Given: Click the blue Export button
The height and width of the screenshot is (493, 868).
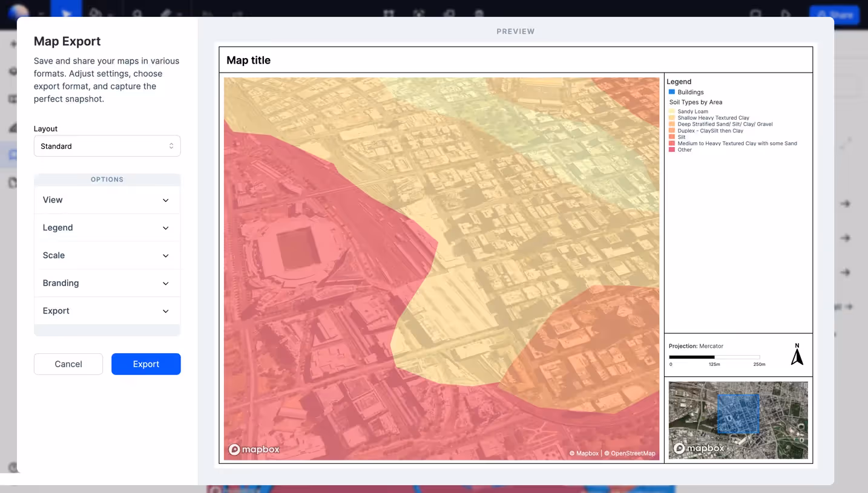Looking at the screenshot, I should pyautogui.click(x=146, y=364).
